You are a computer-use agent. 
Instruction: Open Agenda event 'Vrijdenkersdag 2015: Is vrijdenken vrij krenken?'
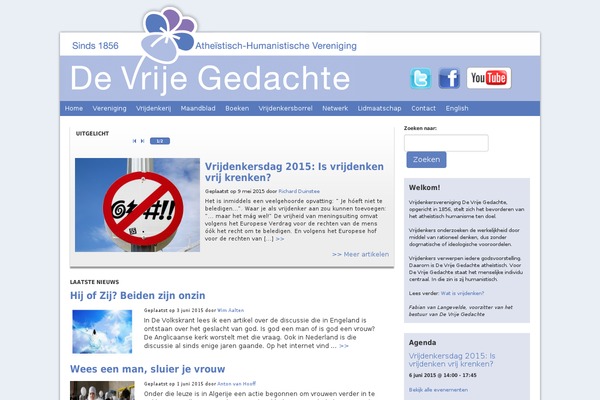point(452,360)
